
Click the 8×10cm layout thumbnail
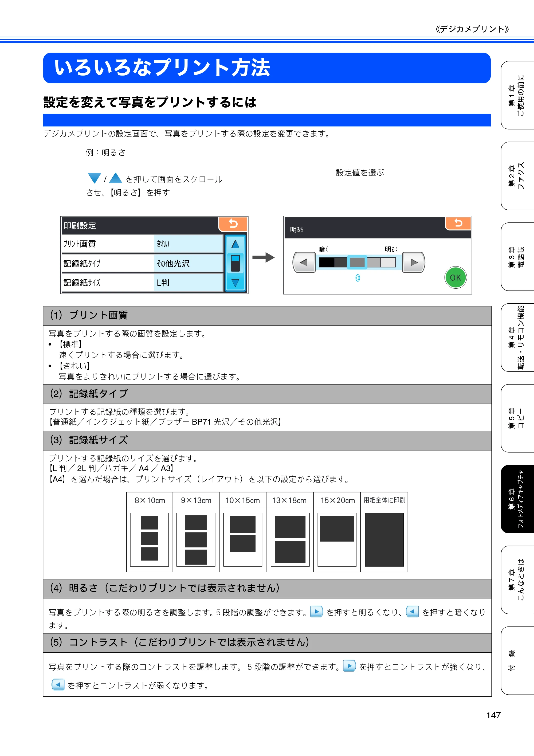pos(150,539)
